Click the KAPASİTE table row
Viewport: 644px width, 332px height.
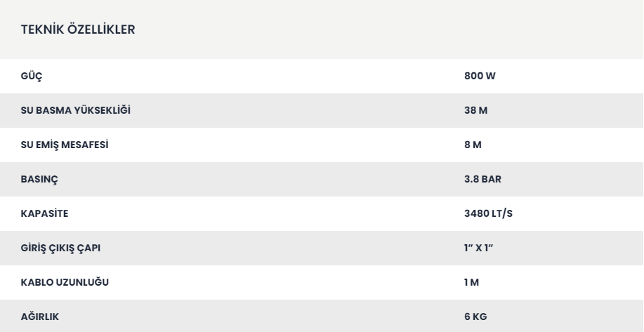[322, 214]
